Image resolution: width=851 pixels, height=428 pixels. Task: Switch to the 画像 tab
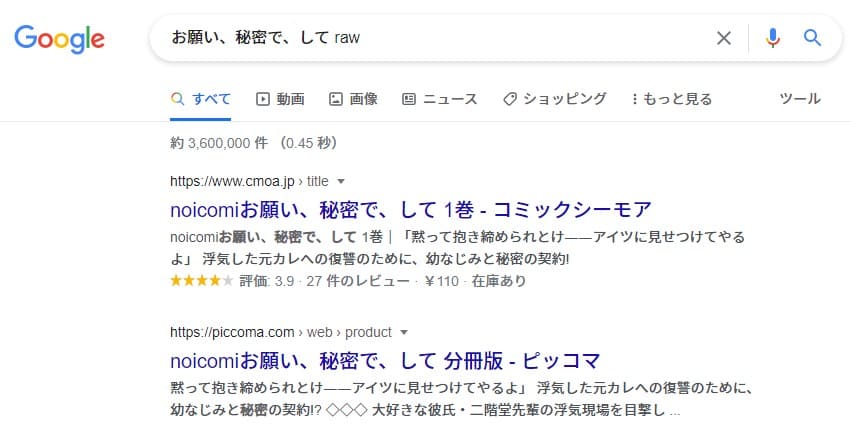353,99
